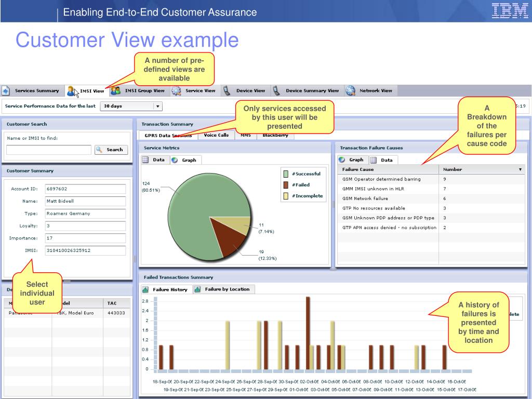This screenshot has height=399, width=532.
Task: Click Failure by Location chart icon
Action: [197, 289]
